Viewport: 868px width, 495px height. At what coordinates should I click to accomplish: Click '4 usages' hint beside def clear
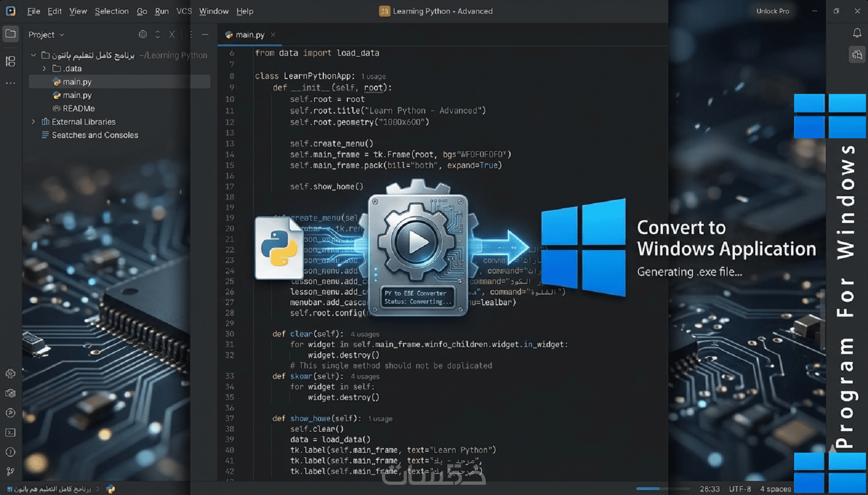tap(365, 334)
